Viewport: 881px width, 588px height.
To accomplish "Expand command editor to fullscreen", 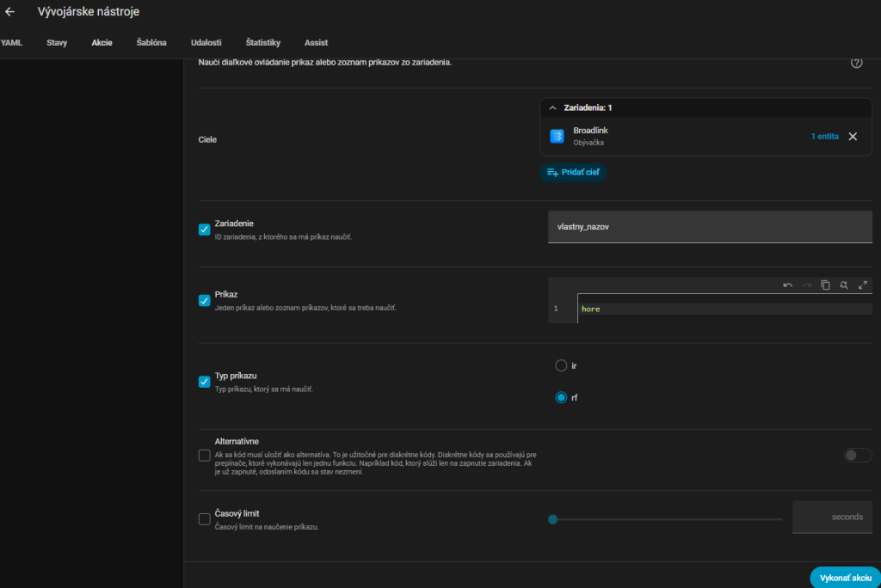I will tap(862, 285).
